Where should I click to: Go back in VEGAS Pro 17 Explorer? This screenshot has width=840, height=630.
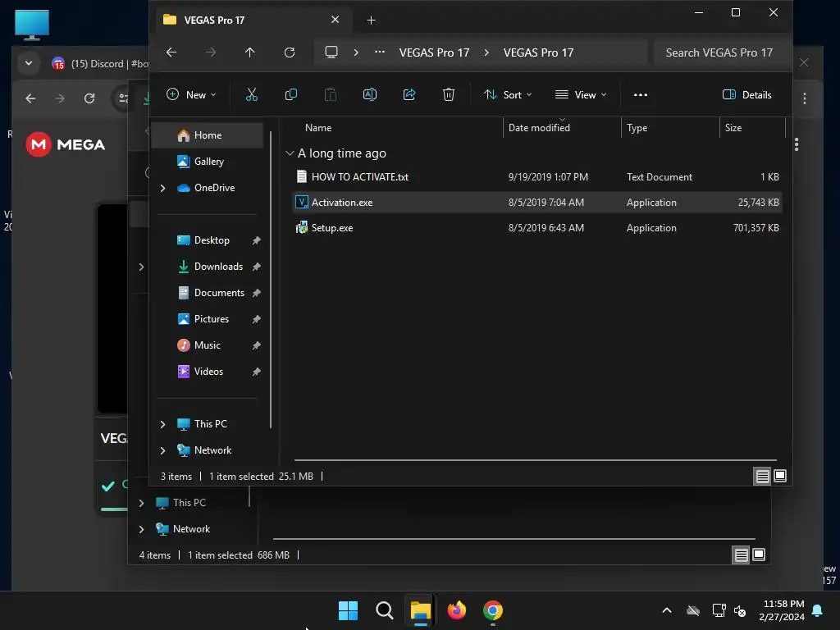tap(171, 52)
